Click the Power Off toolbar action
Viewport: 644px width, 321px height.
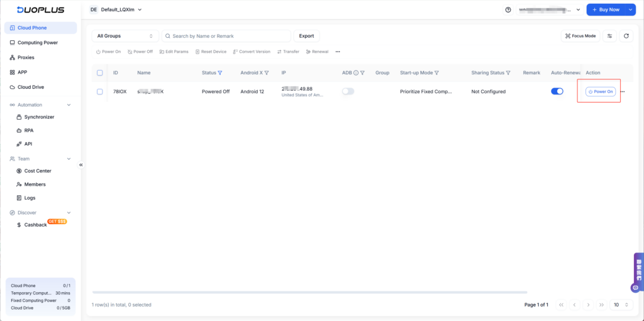click(140, 52)
